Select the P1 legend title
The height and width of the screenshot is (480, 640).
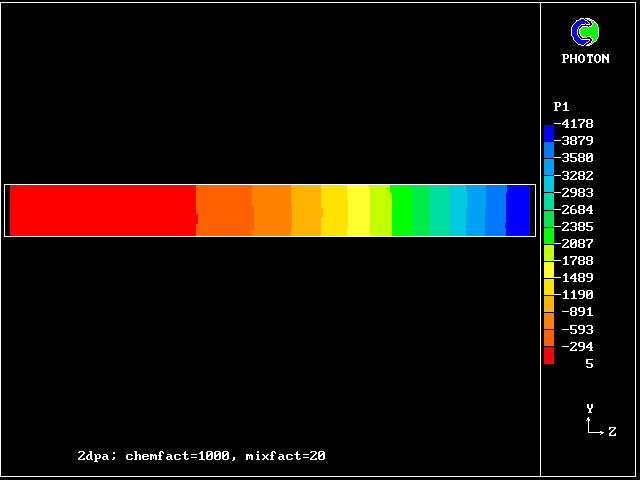click(561, 106)
